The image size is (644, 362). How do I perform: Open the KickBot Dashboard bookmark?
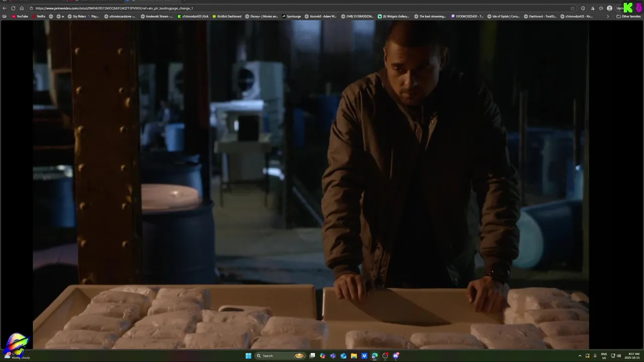[227, 16]
